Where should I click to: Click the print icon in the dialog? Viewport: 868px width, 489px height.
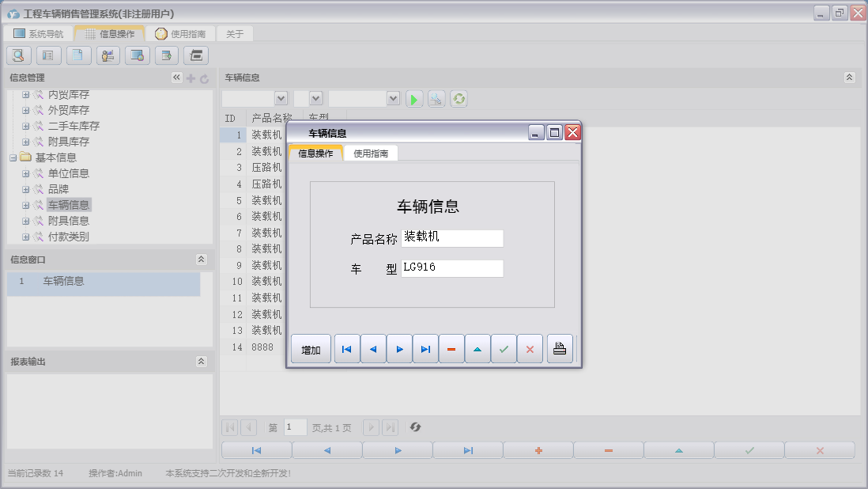coord(560,349)
